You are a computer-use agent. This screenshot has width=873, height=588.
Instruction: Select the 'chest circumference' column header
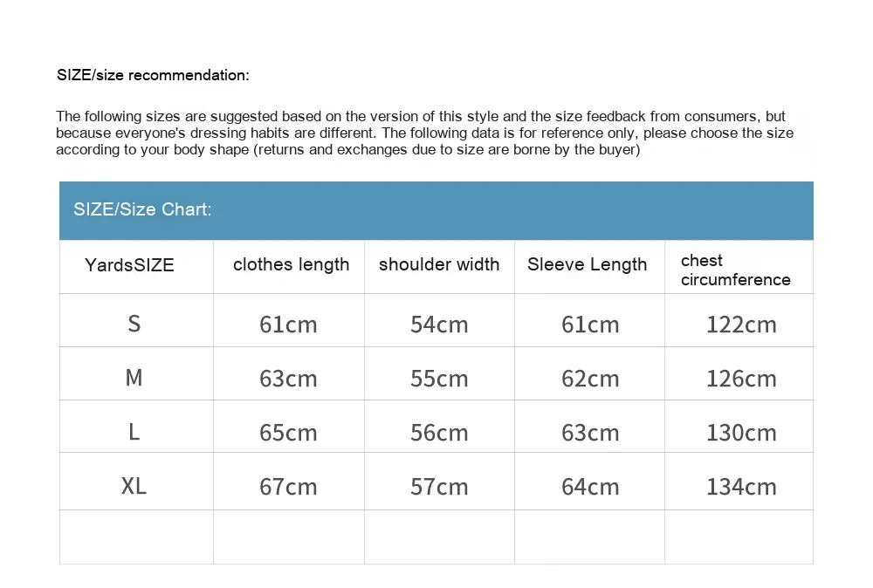735,270
